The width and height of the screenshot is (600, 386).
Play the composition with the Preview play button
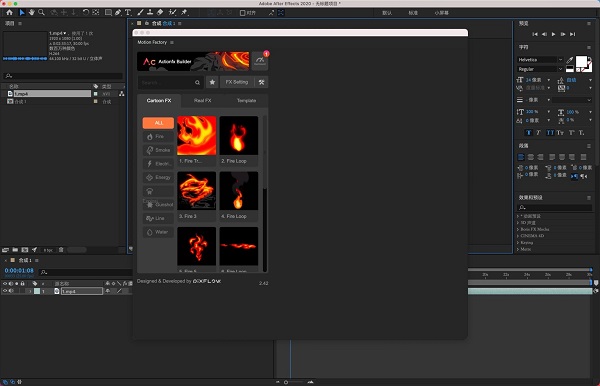tap(553, 34)
